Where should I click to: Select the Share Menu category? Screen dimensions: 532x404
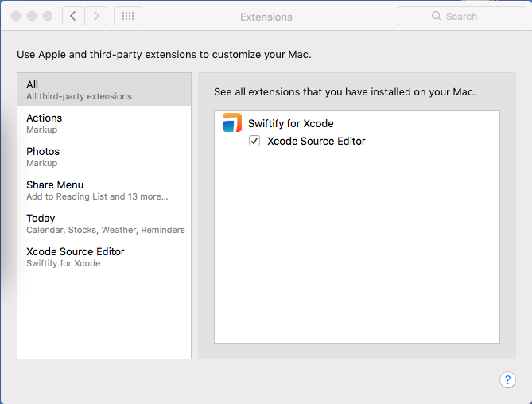[104, 190]
